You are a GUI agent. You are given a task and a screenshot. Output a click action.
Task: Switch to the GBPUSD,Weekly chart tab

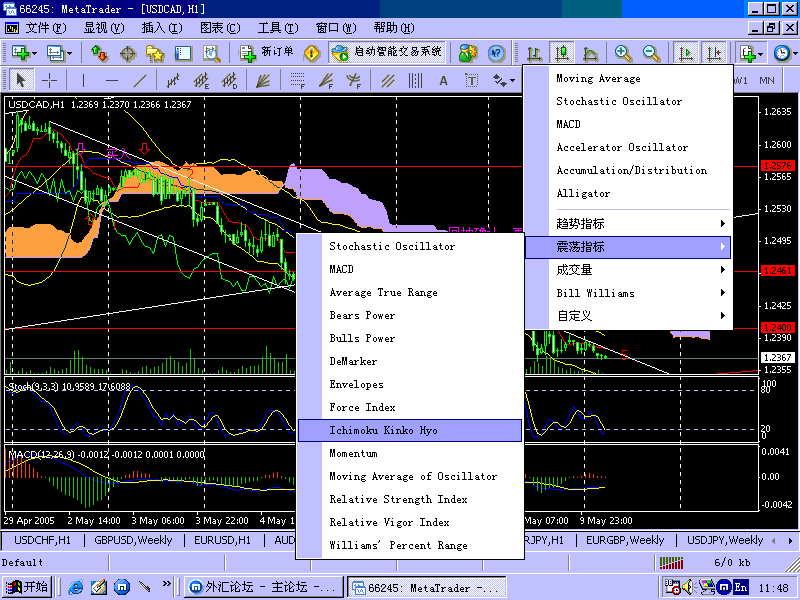(x=132, y=540)
